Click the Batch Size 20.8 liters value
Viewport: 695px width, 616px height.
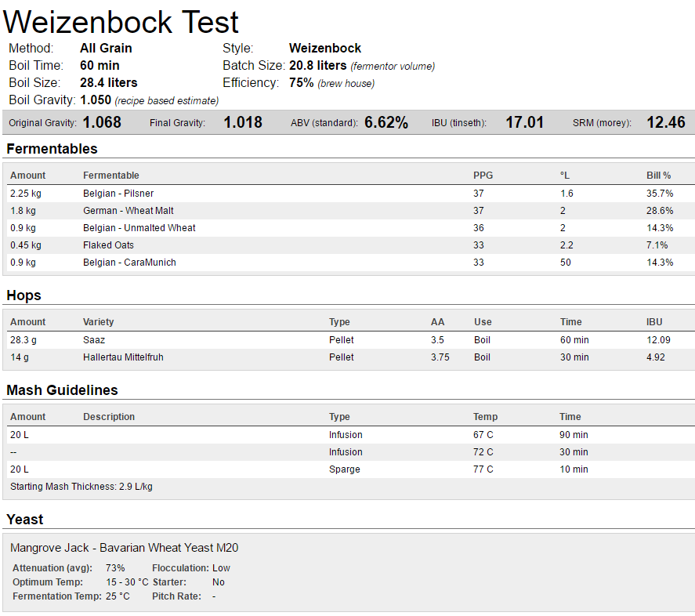[318, 66]
